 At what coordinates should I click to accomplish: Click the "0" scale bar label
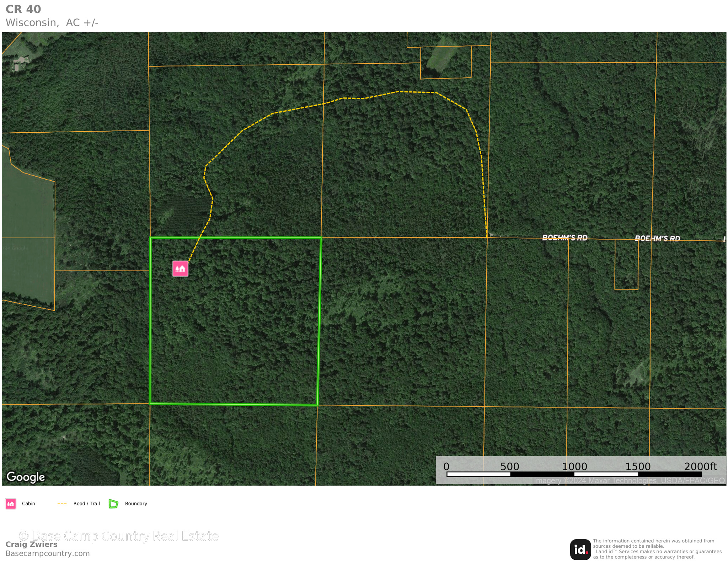446,466
